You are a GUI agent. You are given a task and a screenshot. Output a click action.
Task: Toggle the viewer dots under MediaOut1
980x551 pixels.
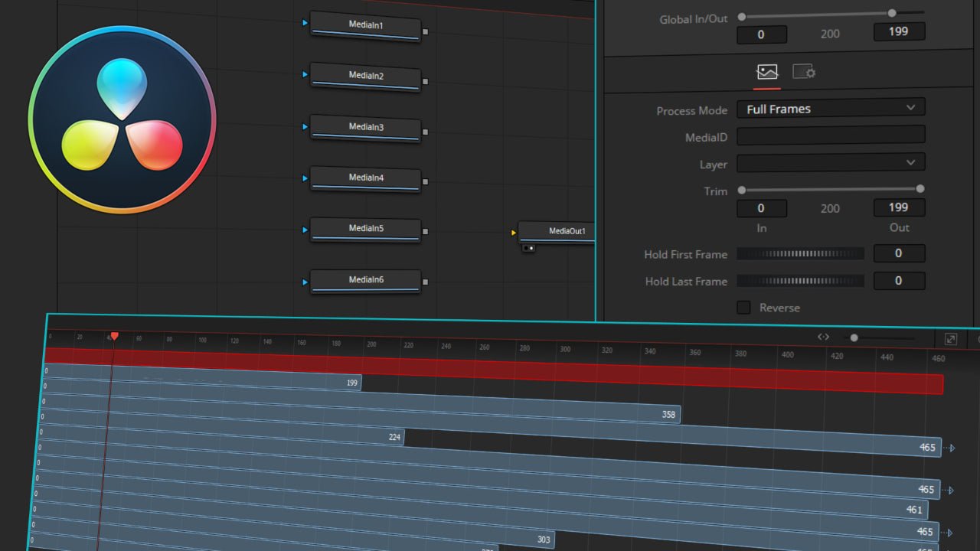[x=528, y=248]
